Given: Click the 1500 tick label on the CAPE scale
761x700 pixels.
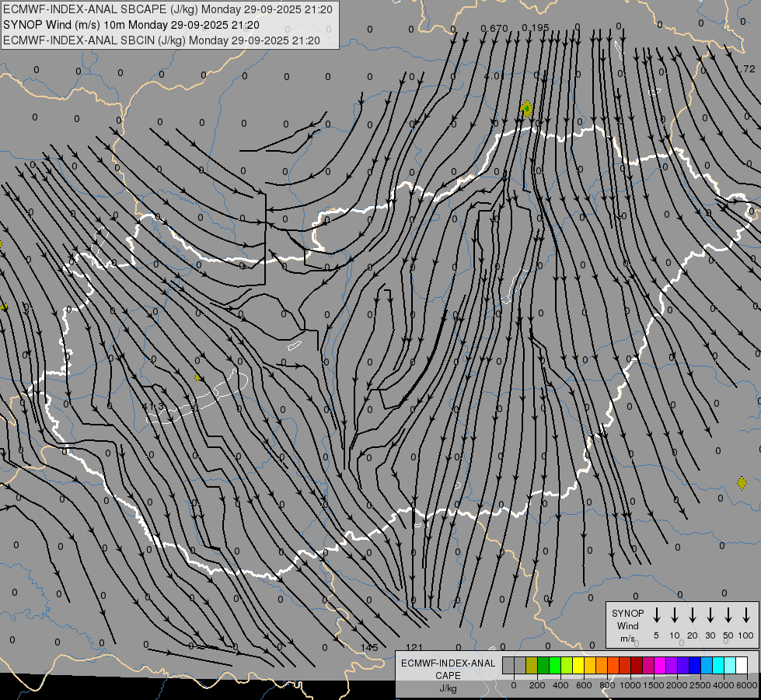Looking at the screenshot, I should (x=653, y=685).
